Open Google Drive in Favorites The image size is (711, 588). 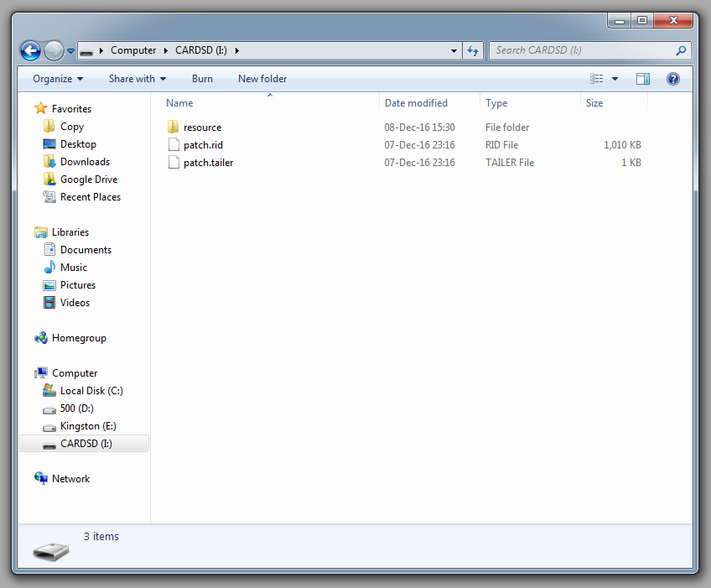88,180
